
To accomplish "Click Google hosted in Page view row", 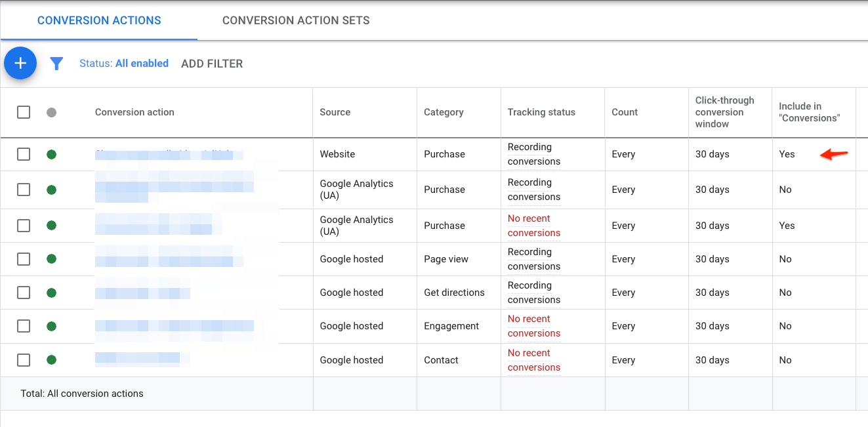I will click(x=352, y=259).
